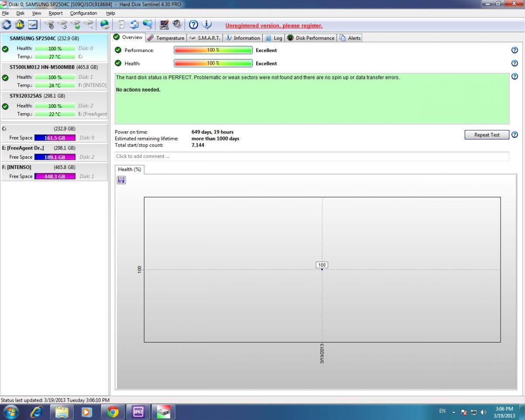The height and width of the screenshot is (420, 525).
Task: Select the Overview tab
Action: pos(128,38)
